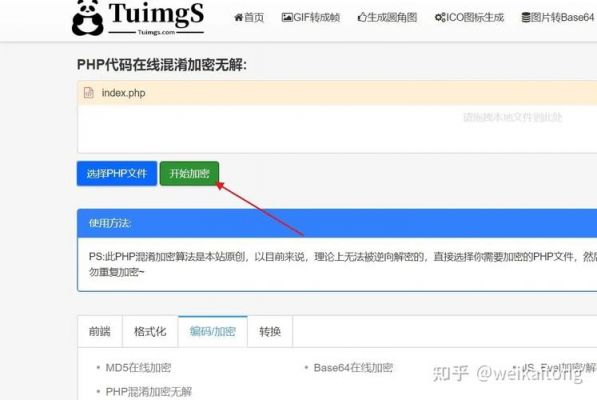Switch to the 前端 tab
Viewport: 597px width, 400px height.
pos(100,331)
